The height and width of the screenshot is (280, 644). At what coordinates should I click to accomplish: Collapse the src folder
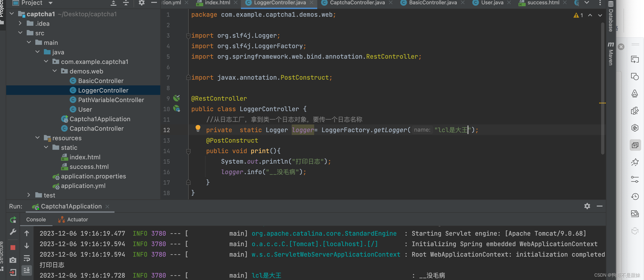(20, 33)
